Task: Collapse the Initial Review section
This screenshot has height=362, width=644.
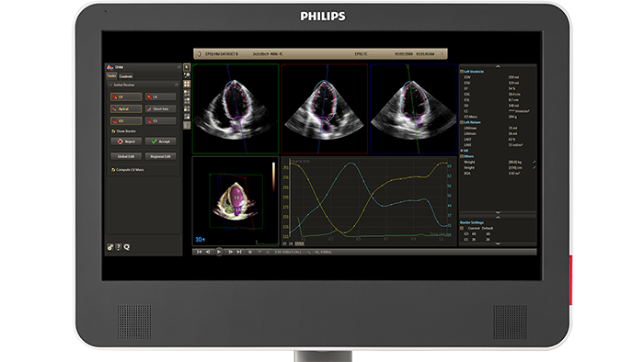Action: point(177,85)
